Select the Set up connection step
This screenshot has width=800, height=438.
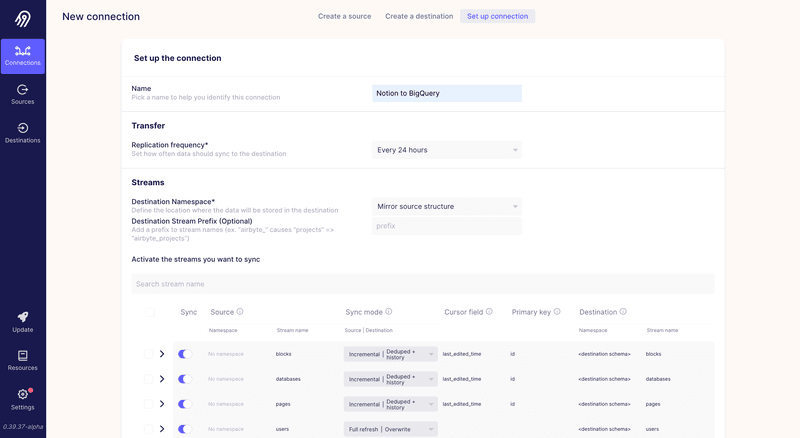click(x=497, y=16)
